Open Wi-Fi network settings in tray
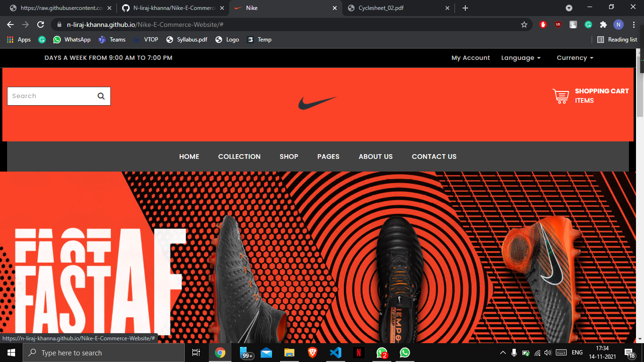Screen dimensions: 644x362 coord(537,353)
